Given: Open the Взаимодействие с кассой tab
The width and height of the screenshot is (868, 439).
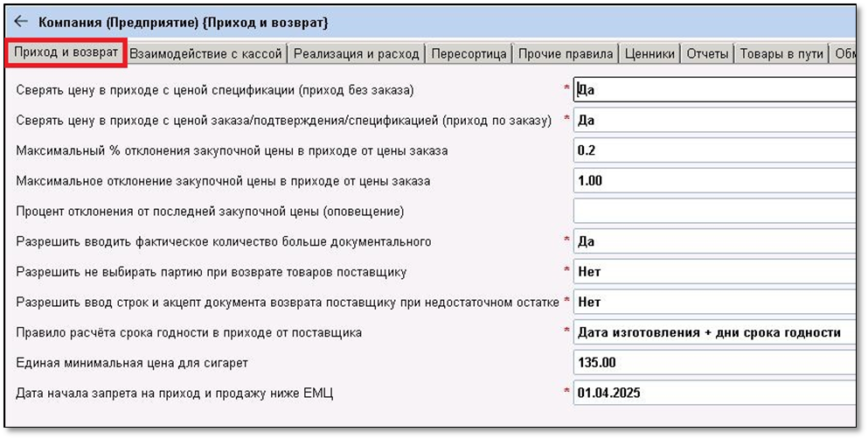Looking at the screenshot, I should click(x=207, y=54).
